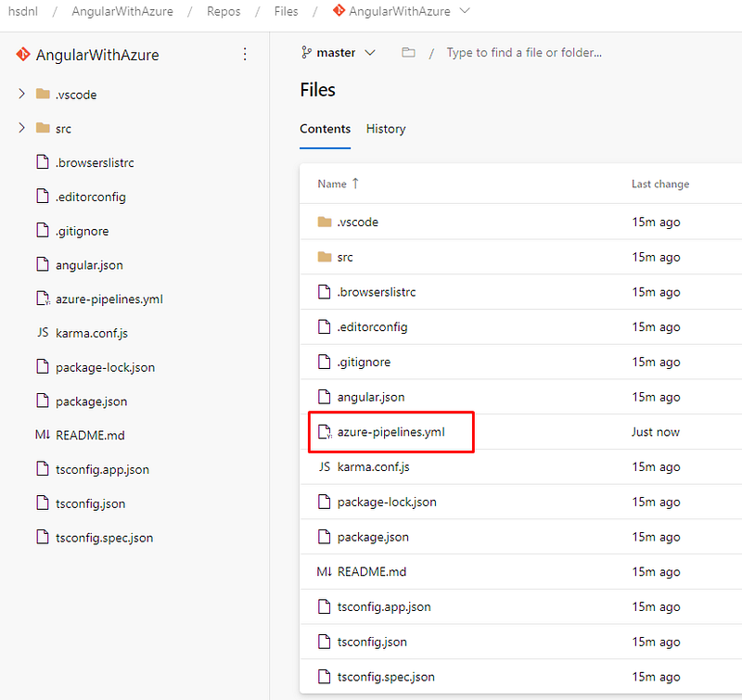The image size is (742, 700).
Task: Click the file icon of package.json in the files list
Action: tap(324, 536)
